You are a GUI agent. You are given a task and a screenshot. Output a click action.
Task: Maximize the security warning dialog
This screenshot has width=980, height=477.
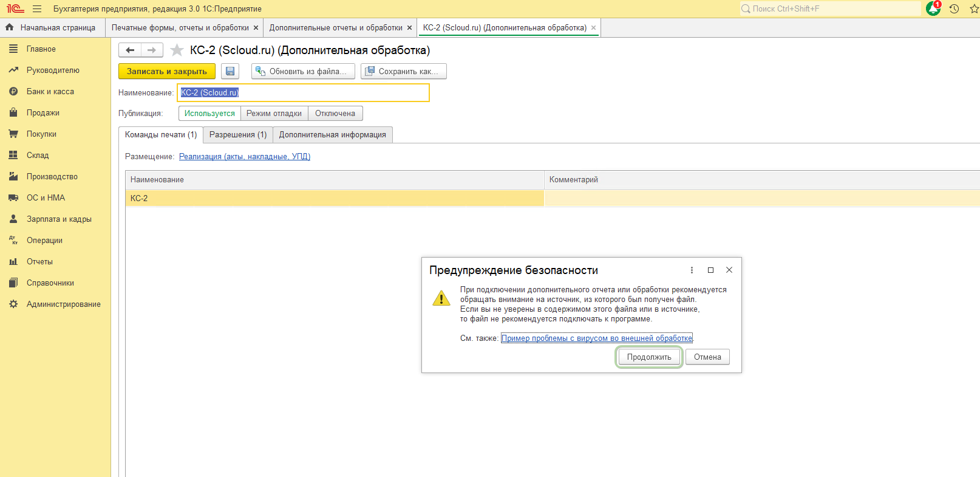pos(710,270)
